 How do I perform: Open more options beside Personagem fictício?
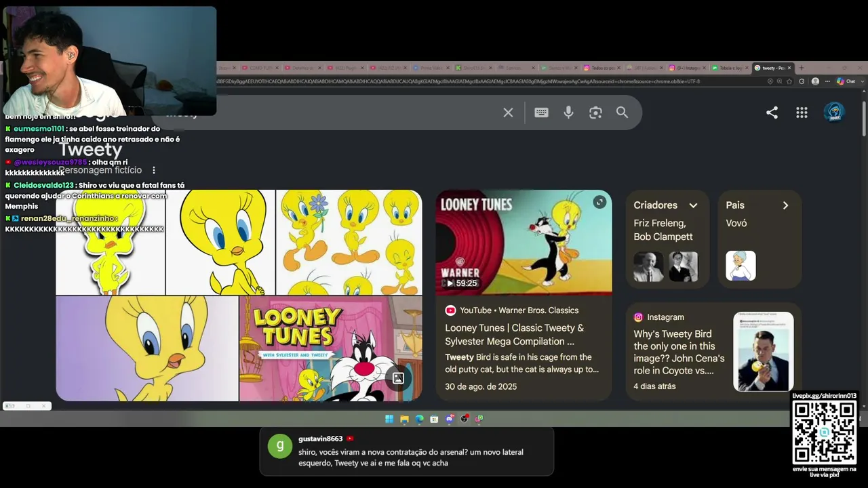click(x=154, y=170)
